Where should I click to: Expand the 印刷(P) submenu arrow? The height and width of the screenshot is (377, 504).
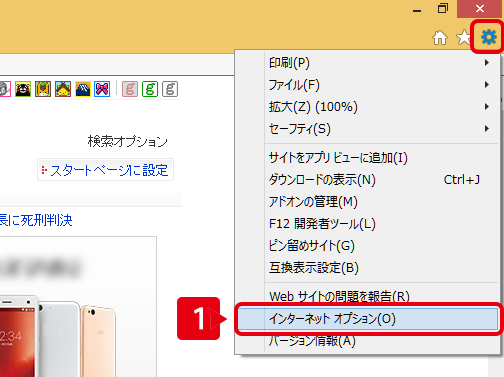coord(487,63)
